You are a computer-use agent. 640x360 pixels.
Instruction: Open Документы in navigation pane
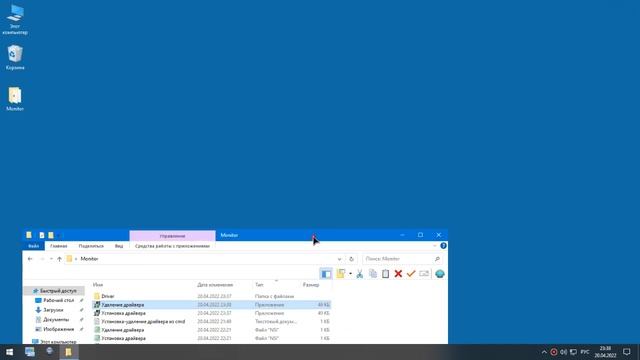point(56,320)
